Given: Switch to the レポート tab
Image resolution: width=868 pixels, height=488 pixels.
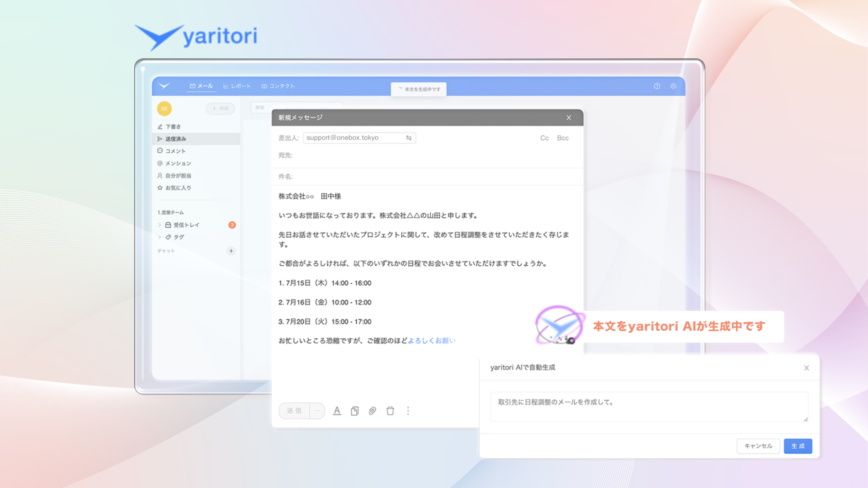Looking at the screenshot, I should tap(238, 86).
